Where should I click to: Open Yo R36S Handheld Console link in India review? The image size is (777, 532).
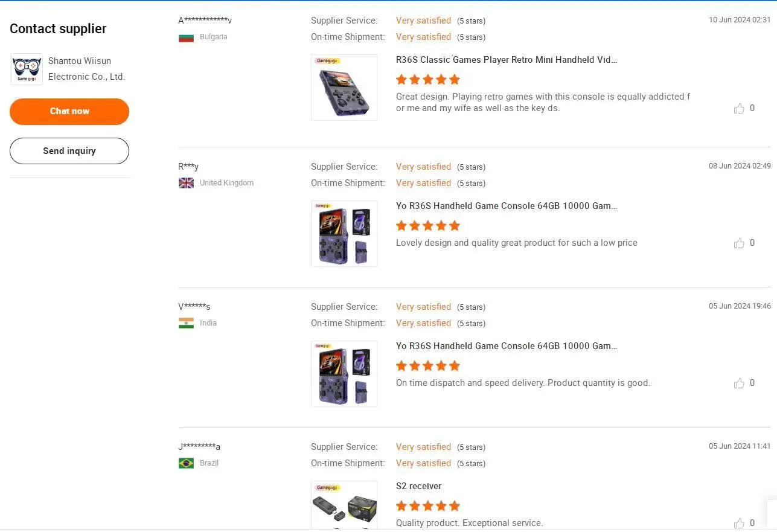[x=507, y=346]
